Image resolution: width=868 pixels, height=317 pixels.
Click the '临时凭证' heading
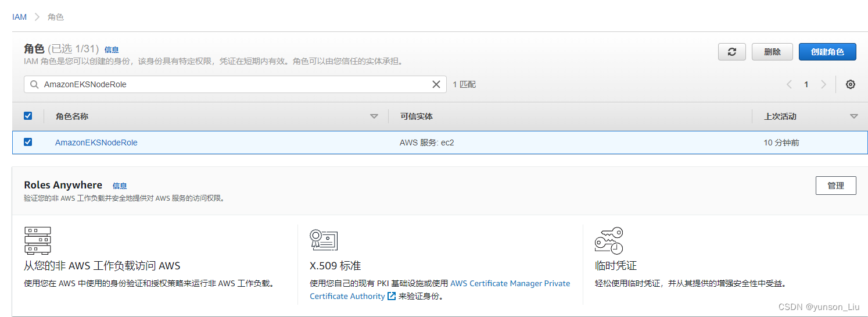[616, 266]
